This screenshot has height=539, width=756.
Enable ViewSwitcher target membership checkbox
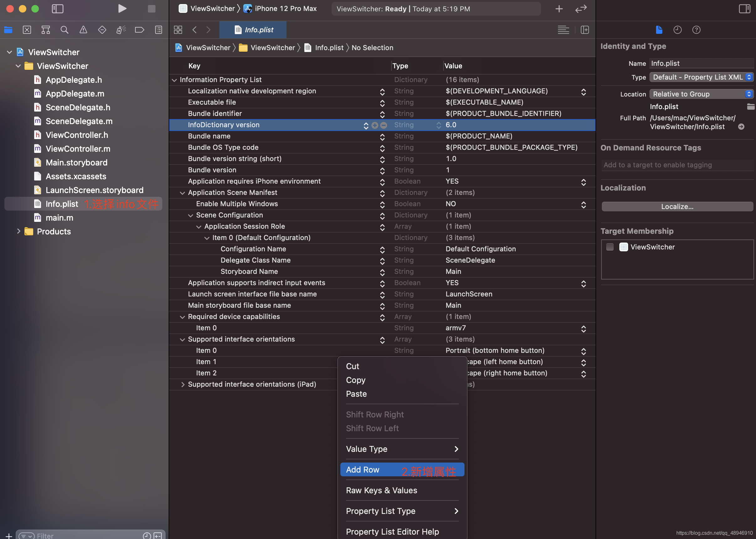pos(610,247)
